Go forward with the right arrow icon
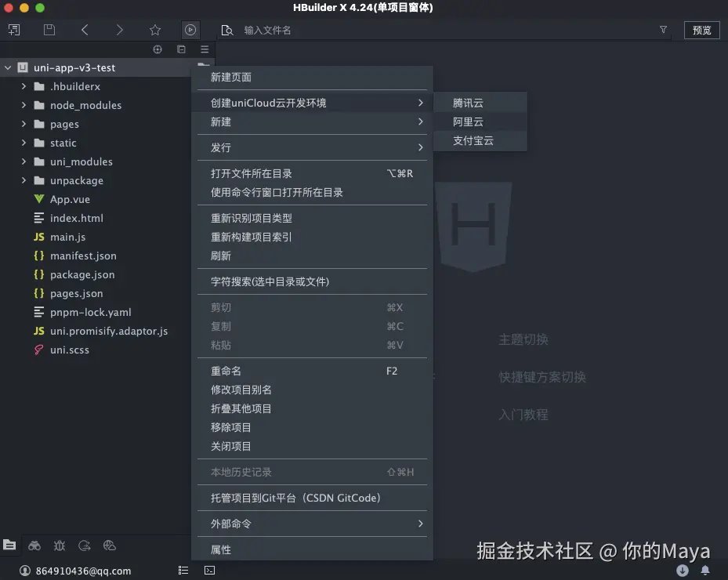This screenshot has width=728, height=580. [x=120, y=31]
